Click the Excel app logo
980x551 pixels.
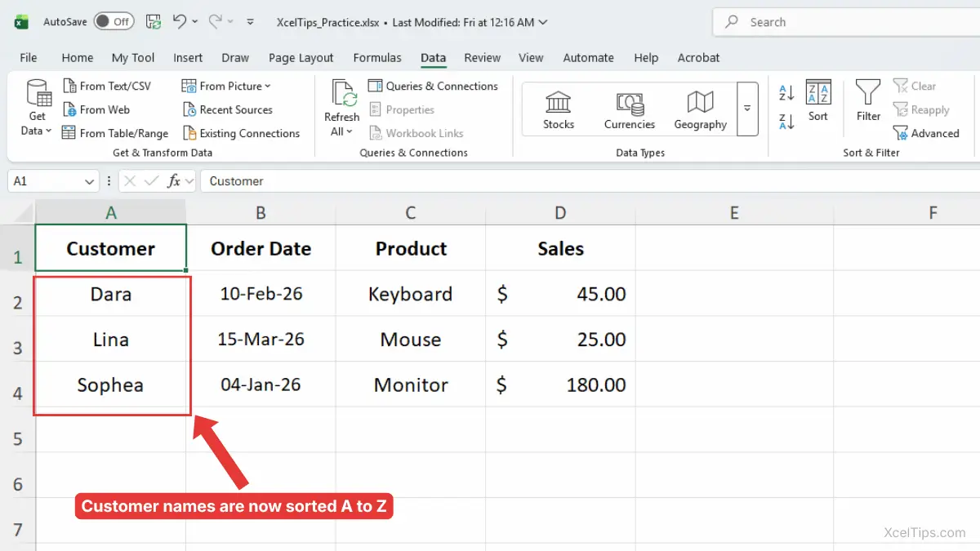tap(21, 22)
